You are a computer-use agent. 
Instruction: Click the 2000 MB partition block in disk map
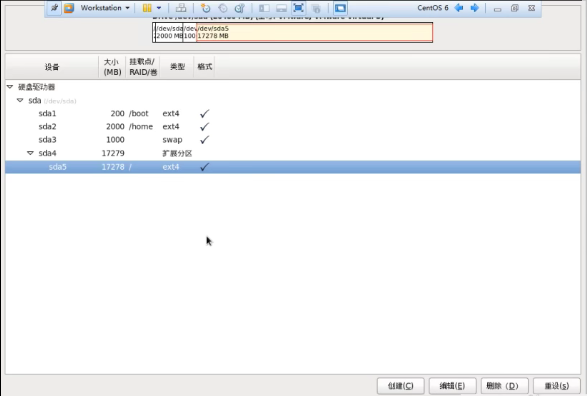click(169, 32)
